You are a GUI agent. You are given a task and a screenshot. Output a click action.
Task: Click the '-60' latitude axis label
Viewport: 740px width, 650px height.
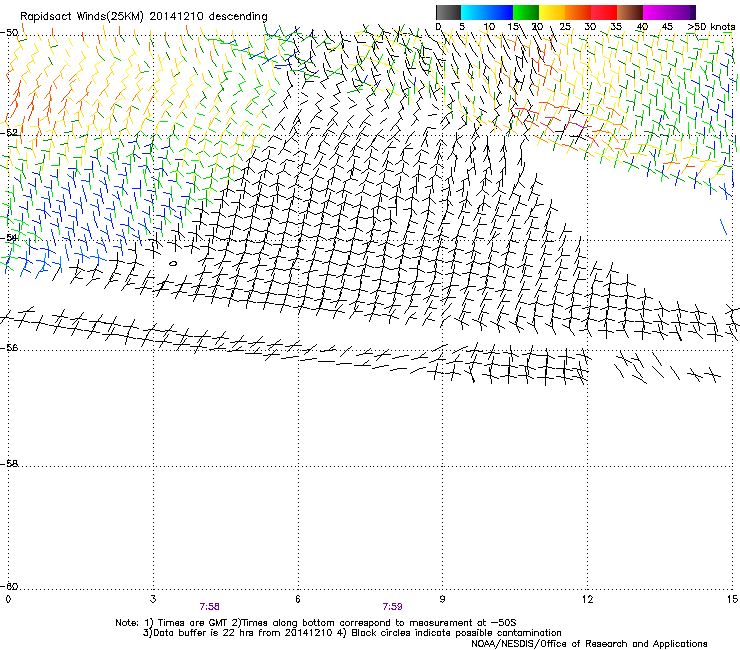9,586
